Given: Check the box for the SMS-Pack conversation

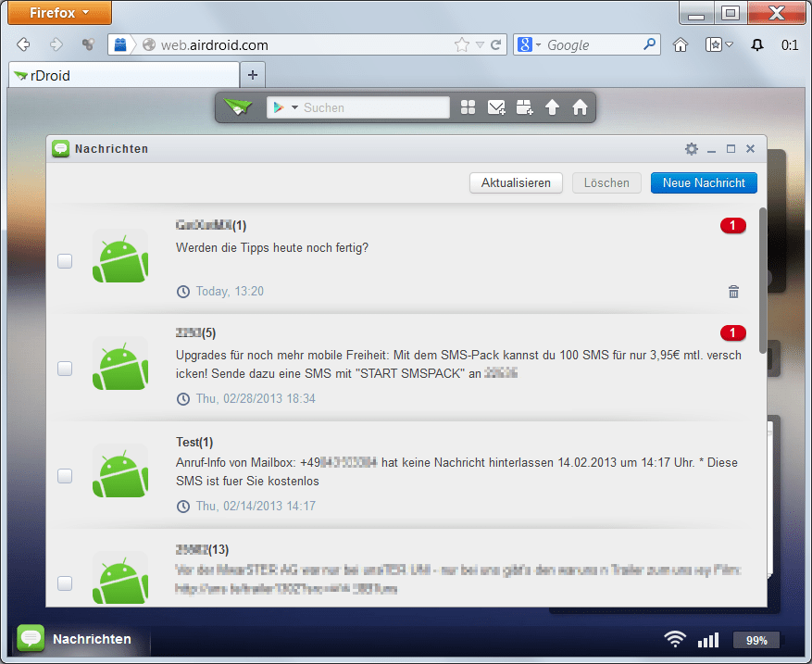Looking at the screenshot, I should click(65, 369).
